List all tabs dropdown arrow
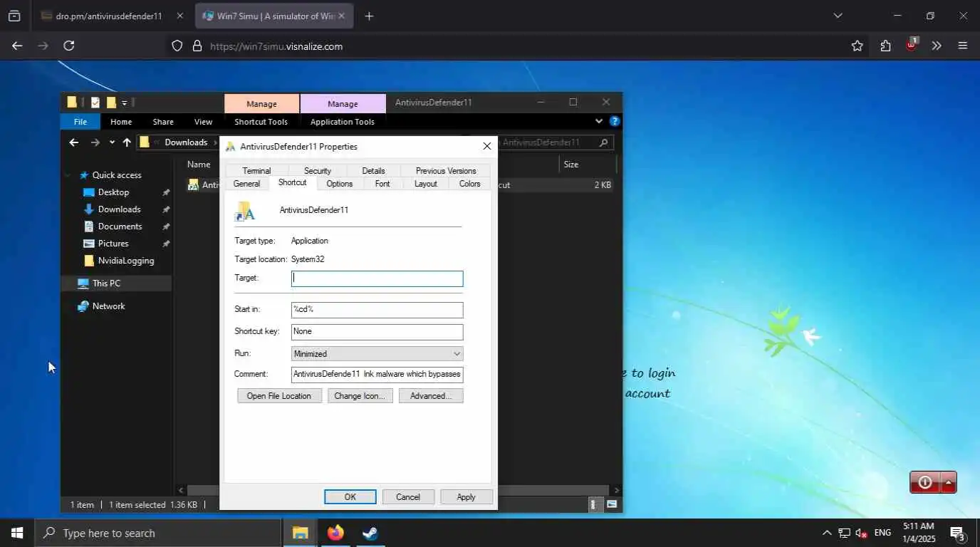 pos(838,16)
